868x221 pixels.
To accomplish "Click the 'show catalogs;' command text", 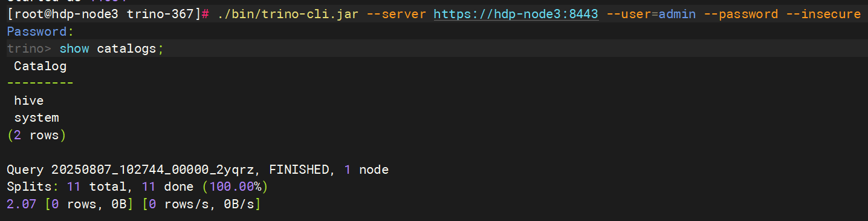I will point(112,48).
